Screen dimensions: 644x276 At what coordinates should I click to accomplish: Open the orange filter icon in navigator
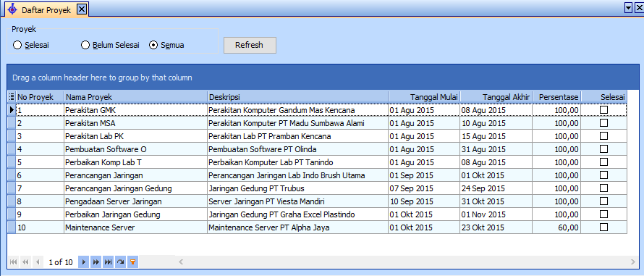(x=132, y=262)
